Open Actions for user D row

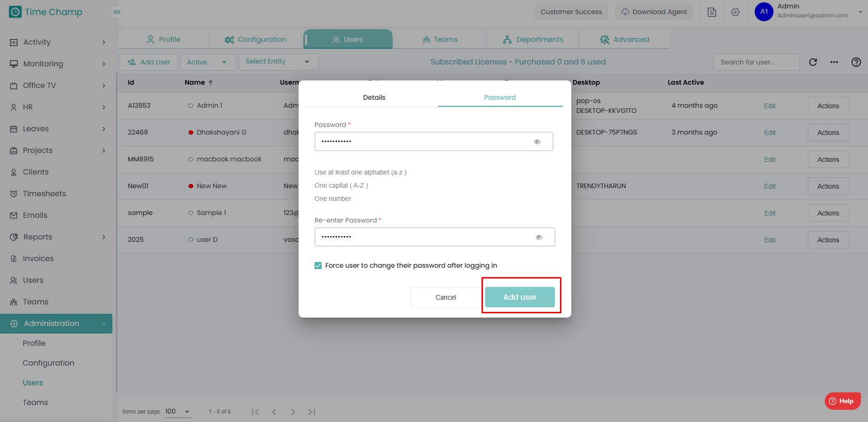[x=828, y=240]
